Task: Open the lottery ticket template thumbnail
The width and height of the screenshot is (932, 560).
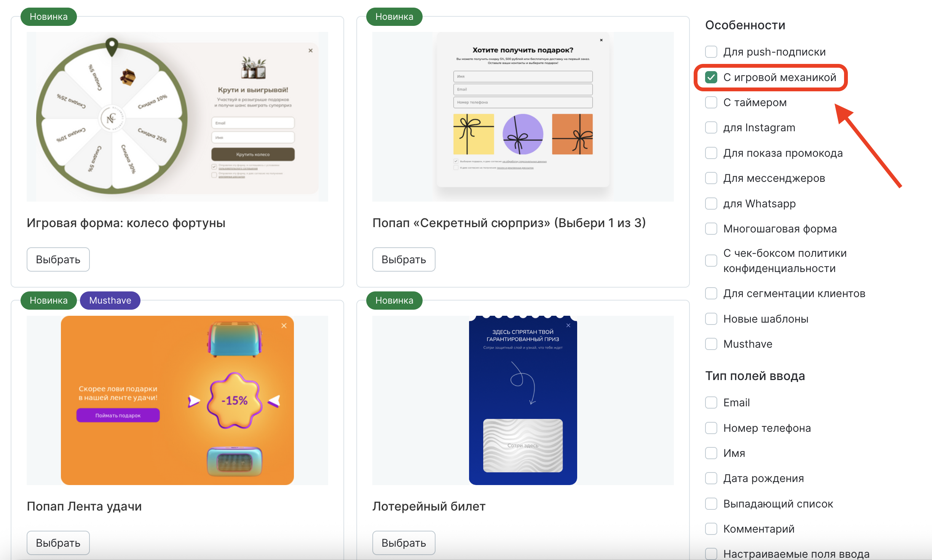Action: pyautogui.click(x=522, y=400)
